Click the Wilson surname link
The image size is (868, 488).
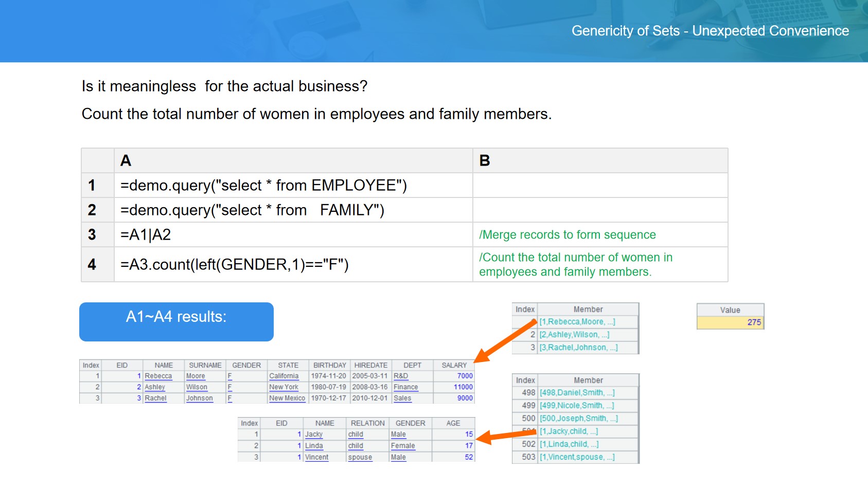(x=197, y=387)
